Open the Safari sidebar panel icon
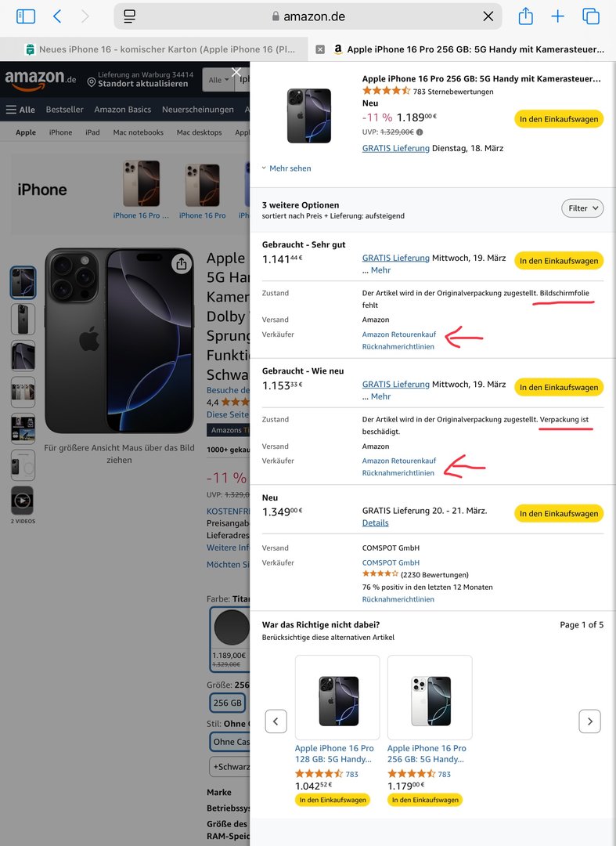 [26, 16]
